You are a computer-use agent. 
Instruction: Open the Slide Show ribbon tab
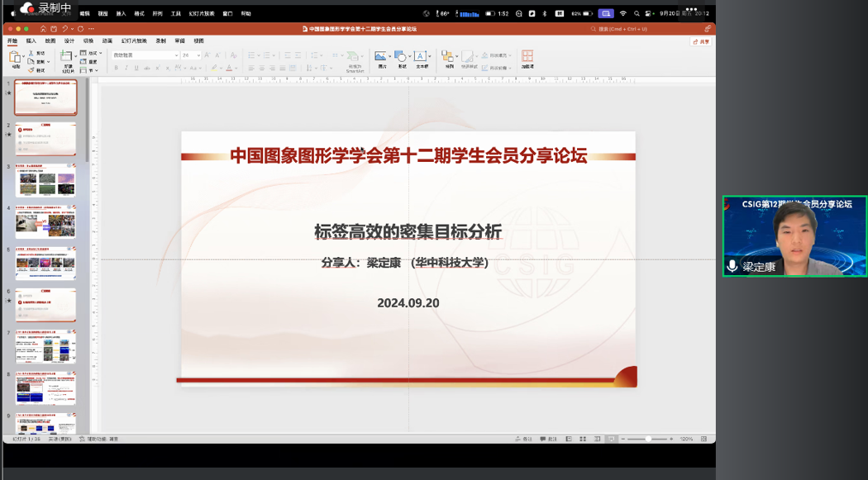click(x=135, y=41)
